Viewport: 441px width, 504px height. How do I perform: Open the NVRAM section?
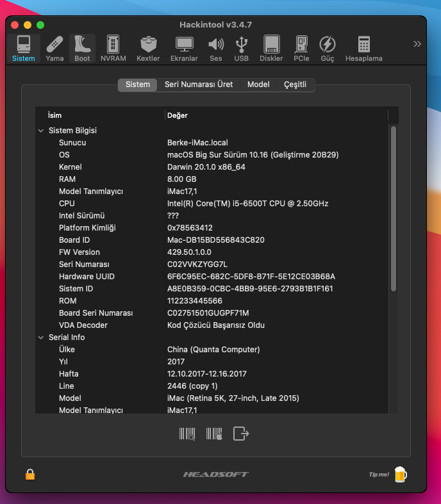click(113, 49)
